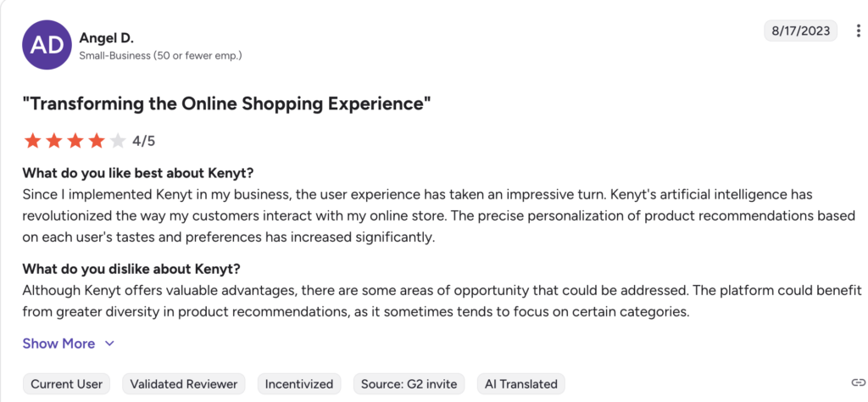This screenshot has width=868, height=402.
Task: Click the Small-Business company size label
Action: coord(160,56)
